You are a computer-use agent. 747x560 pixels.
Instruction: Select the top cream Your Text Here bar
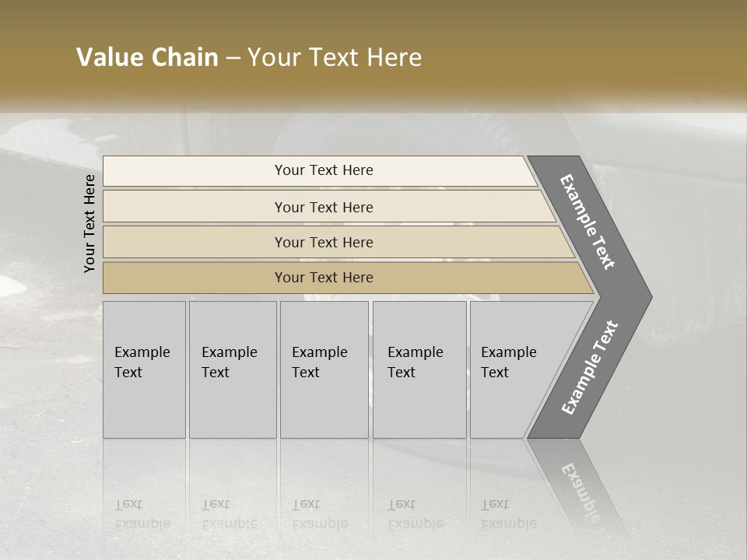point(320,170)
